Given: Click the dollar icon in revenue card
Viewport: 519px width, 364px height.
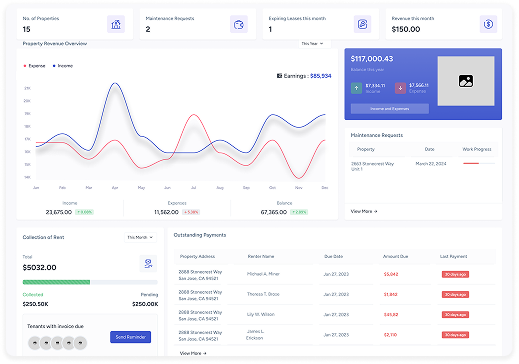Looking at the screenshot, I should (x=488, y=24).
